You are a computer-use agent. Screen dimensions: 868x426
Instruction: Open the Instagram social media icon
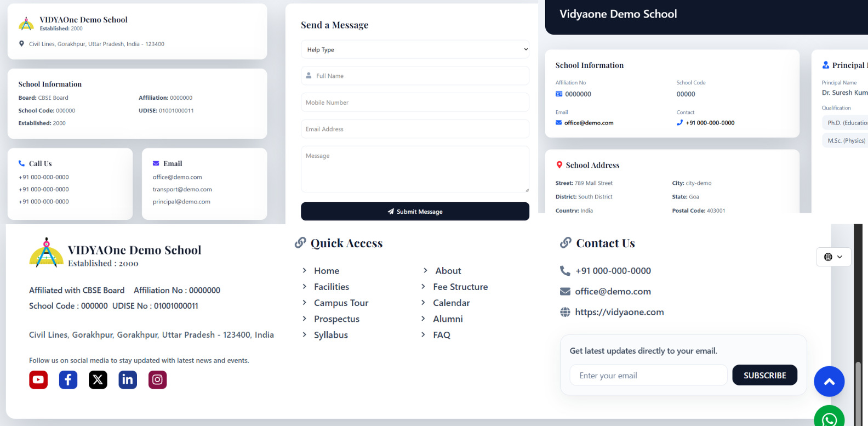pyautogui.click(x=157, y=379)
